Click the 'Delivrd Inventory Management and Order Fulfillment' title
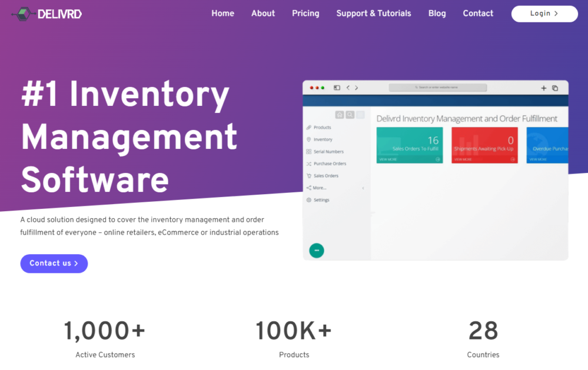 [467, 118]
